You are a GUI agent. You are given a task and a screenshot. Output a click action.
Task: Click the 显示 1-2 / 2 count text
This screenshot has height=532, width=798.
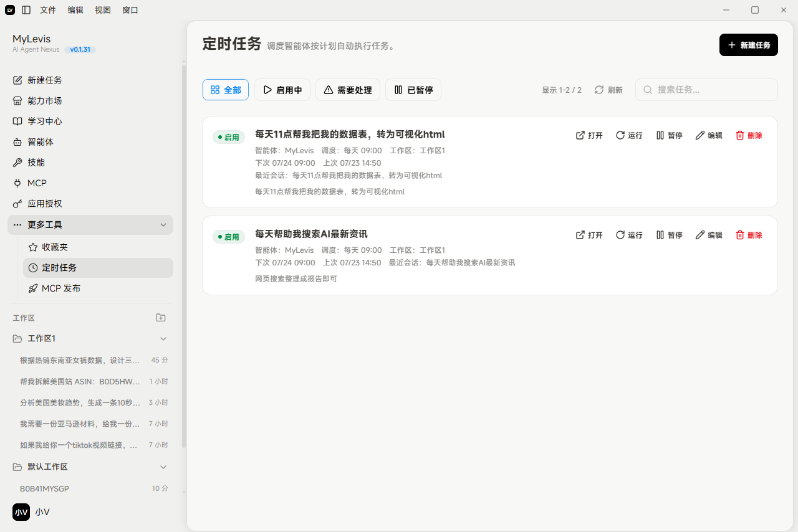562,90
